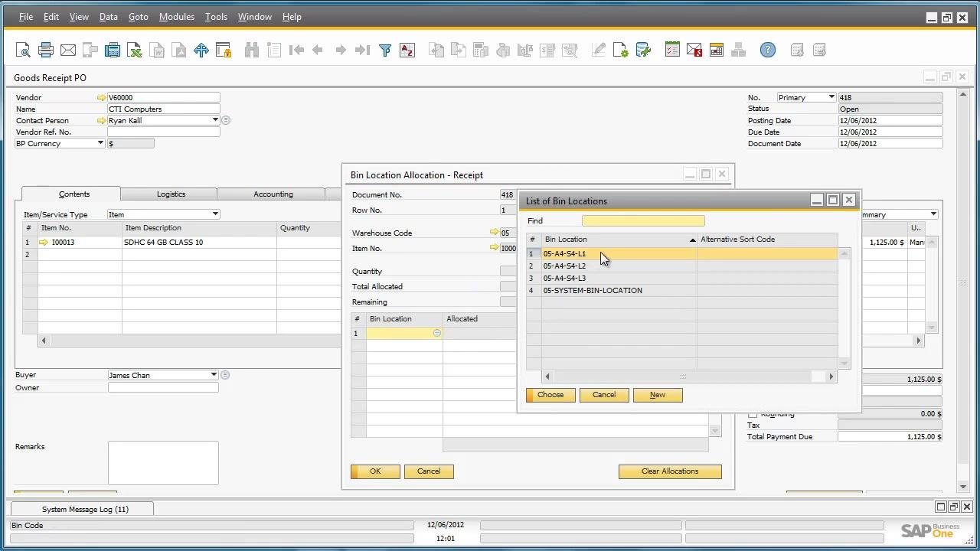
Task: Open Print Preview from the toolbar
Action: click(23, 51)
